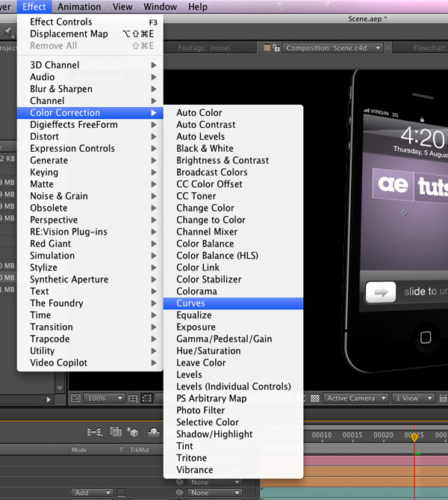
Task: Open the 100% magnification dropdown
Action: pyautogui.click(x=104, y=398)
